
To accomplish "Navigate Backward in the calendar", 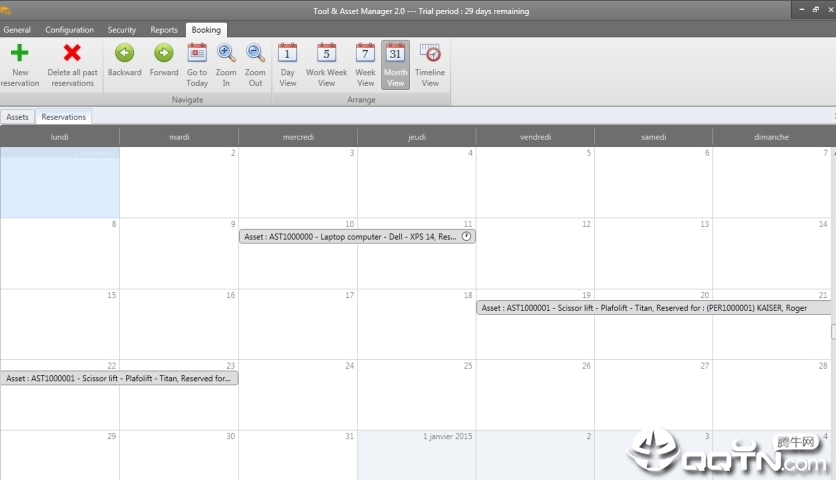I will 125,60.
